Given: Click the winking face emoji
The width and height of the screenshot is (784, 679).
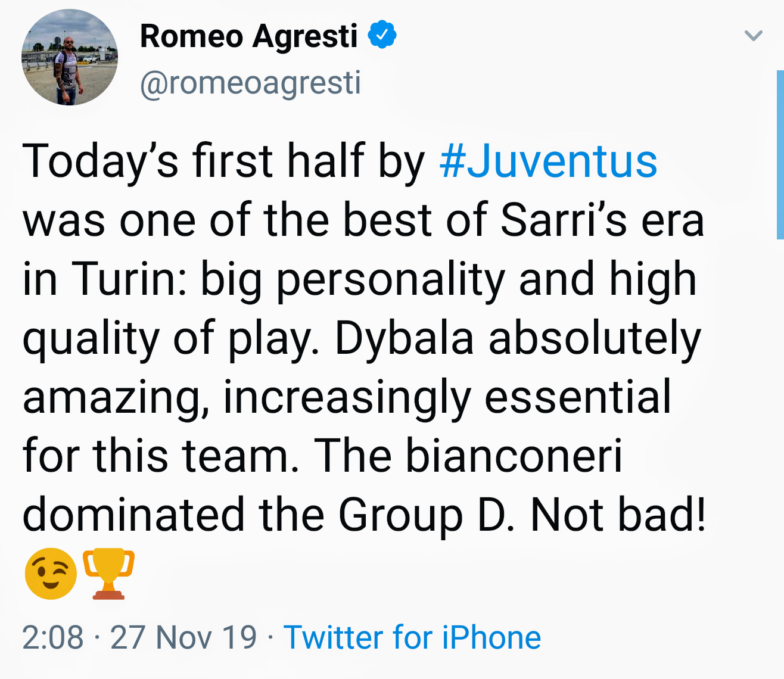Looking at the screenshot, I should point(51,573).
